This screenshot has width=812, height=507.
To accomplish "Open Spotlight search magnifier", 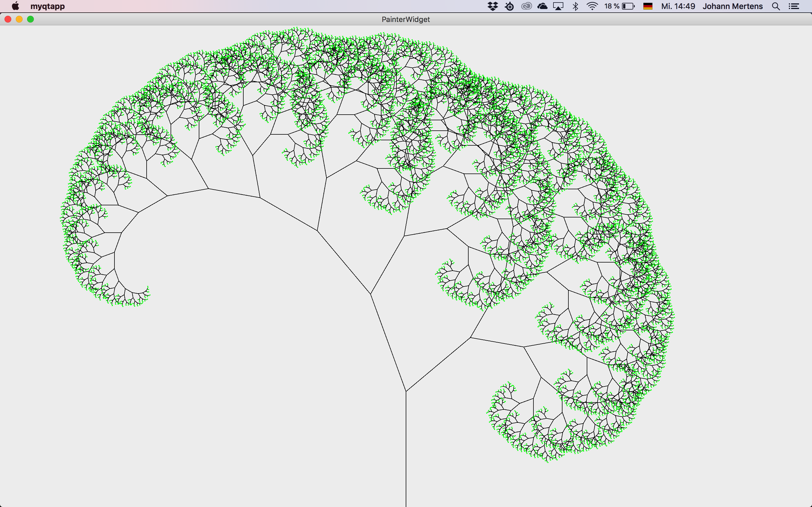I will coord(776,6).
